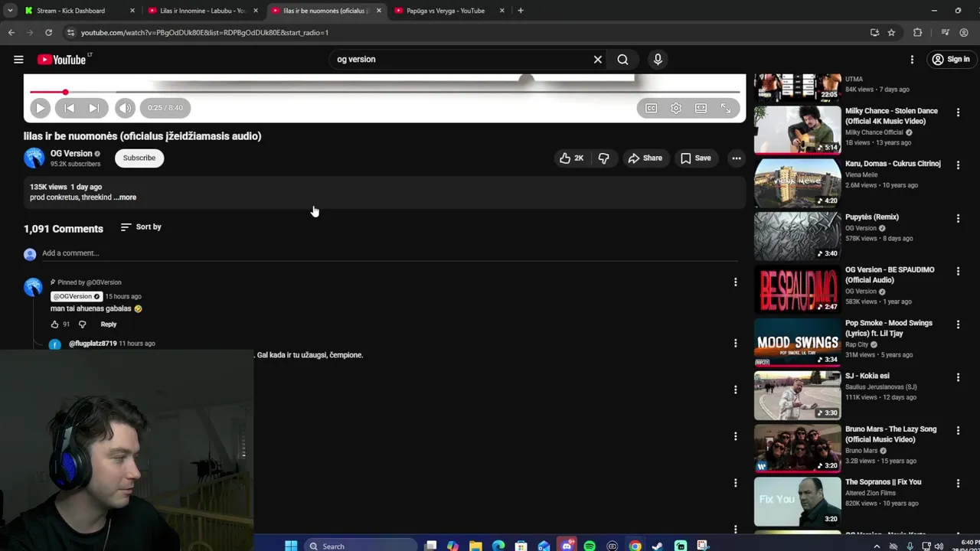Focus the Add a comment field
The image size is (980, 551).
tap(389, 253)
